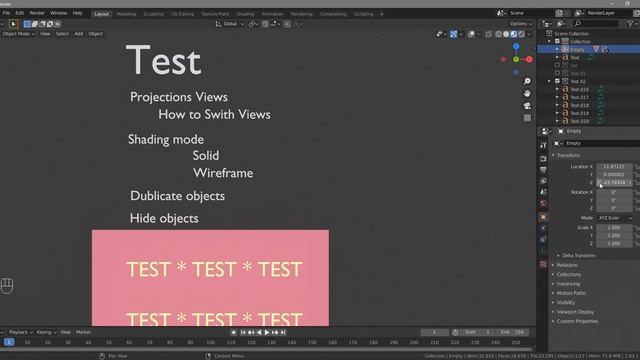Click the outliner display mode icon
Viewport: 640px width, 360px height.
561,24
